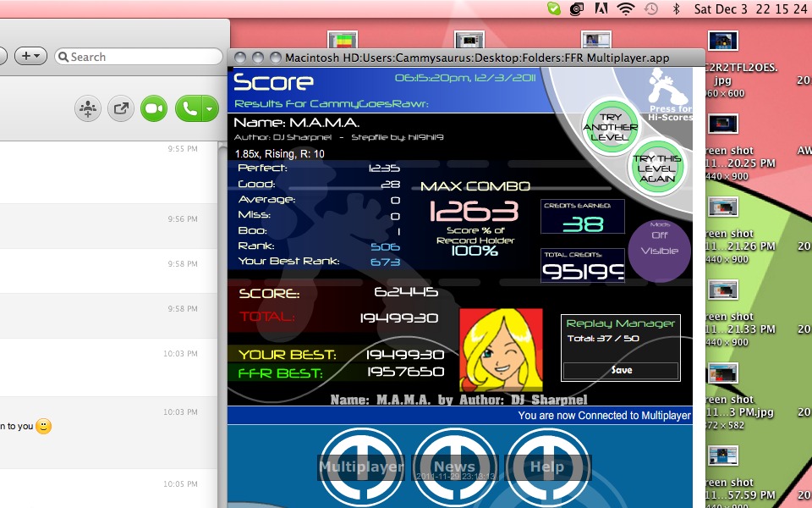Open the Bluetooth menu bar icon

click(676, 8)
